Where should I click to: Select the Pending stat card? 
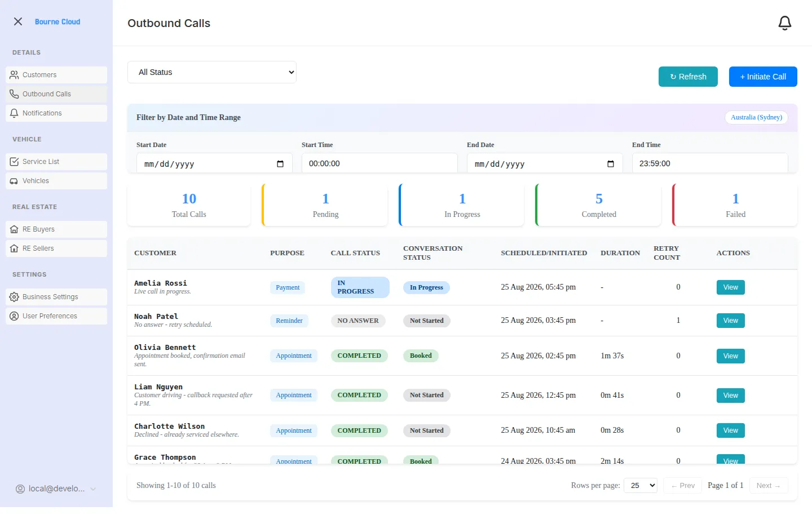[325, 205]
